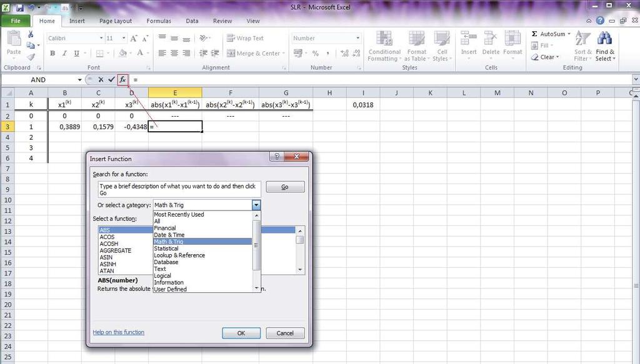
Task: Click AutoSum sigma icon
Action: pos(534,34)
